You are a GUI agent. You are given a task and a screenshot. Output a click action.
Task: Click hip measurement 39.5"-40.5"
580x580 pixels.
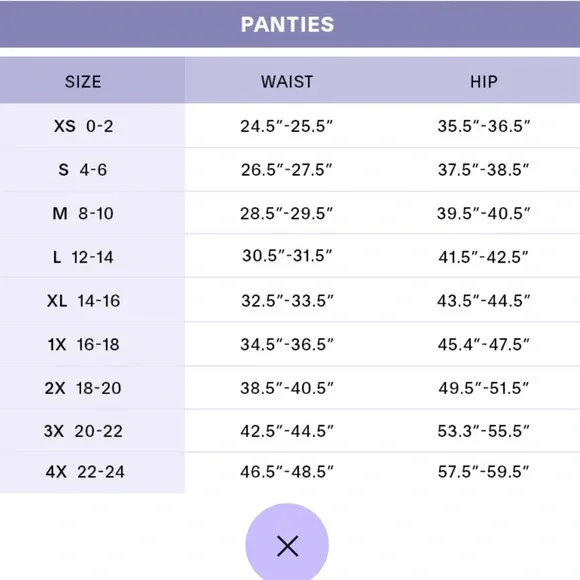[x=483, y=213]
